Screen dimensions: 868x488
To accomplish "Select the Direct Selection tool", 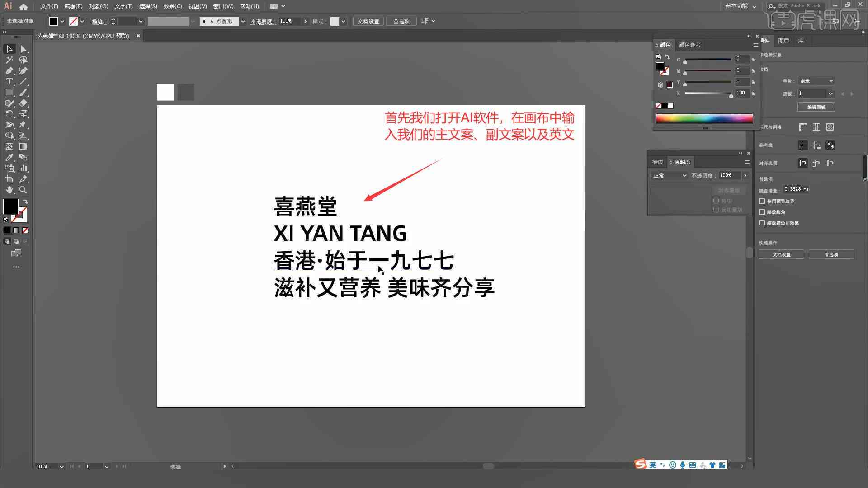I will 22,49.
